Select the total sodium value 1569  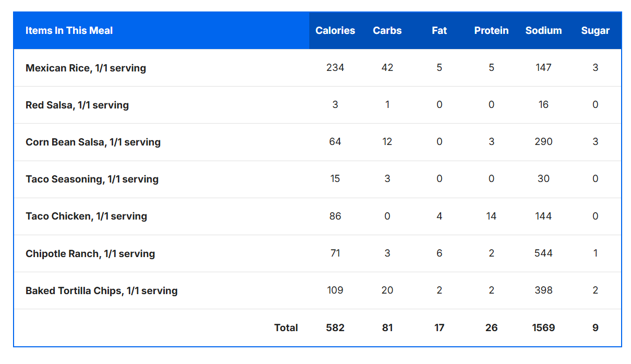click(x=543, y=328)
